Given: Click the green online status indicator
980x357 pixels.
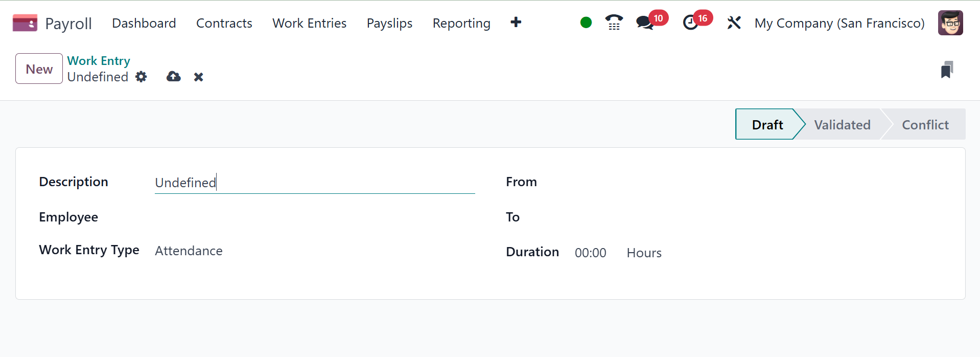Looking at the screenshot, I should (586, 23).
